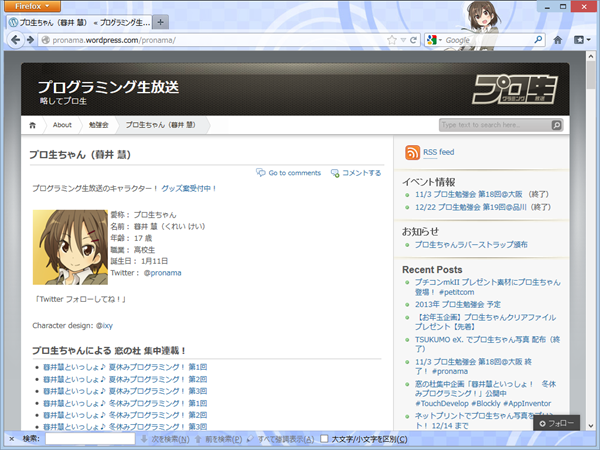
Task: Close the find bar with X button
Action: click(11, 439)
